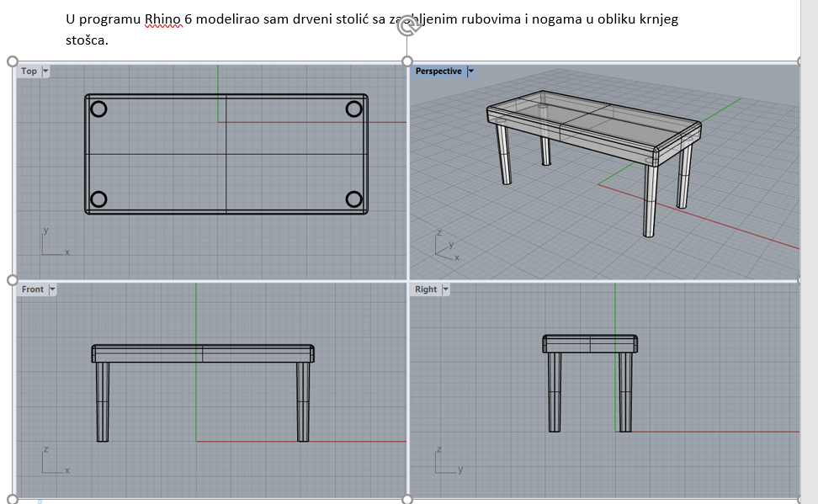Image resolution: width=818 pixels, height=504 pixels.
Task: Activate the Top viewport title label
Action: pyautogui.click(x=29, y=72)
